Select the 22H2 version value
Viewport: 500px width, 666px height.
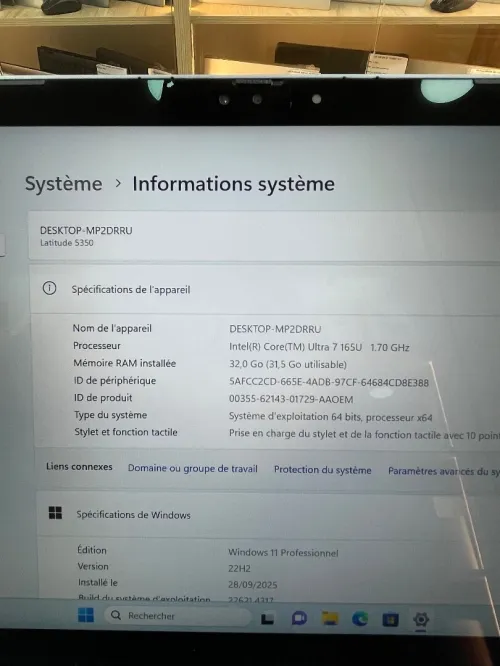pos(239,568)
